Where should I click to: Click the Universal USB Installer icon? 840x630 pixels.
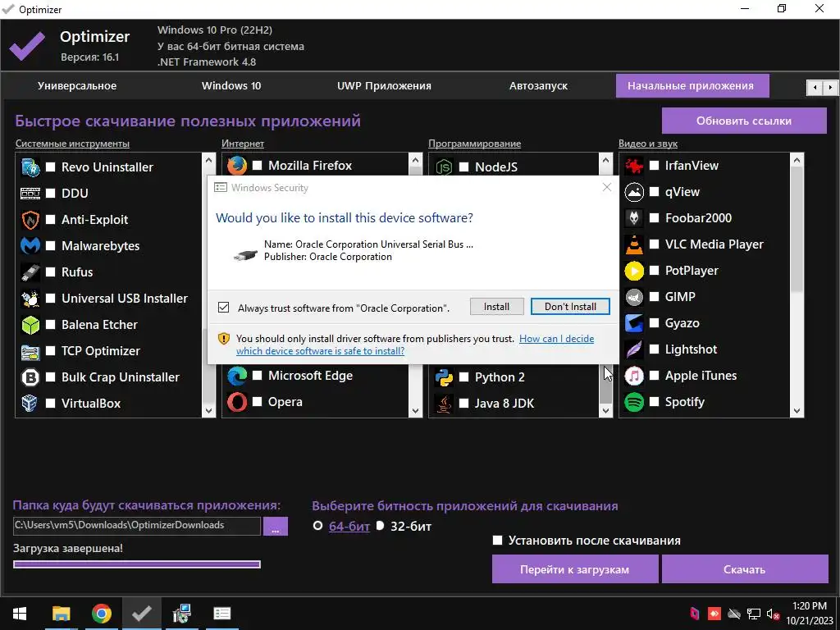[30, 299]
